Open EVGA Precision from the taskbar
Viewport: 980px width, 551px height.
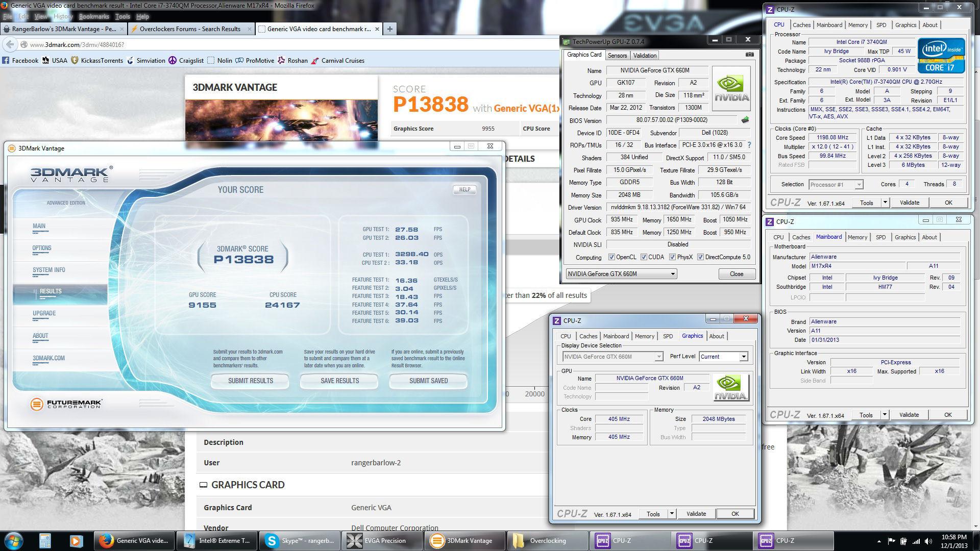pyautogui.click(x=383, y=541)
